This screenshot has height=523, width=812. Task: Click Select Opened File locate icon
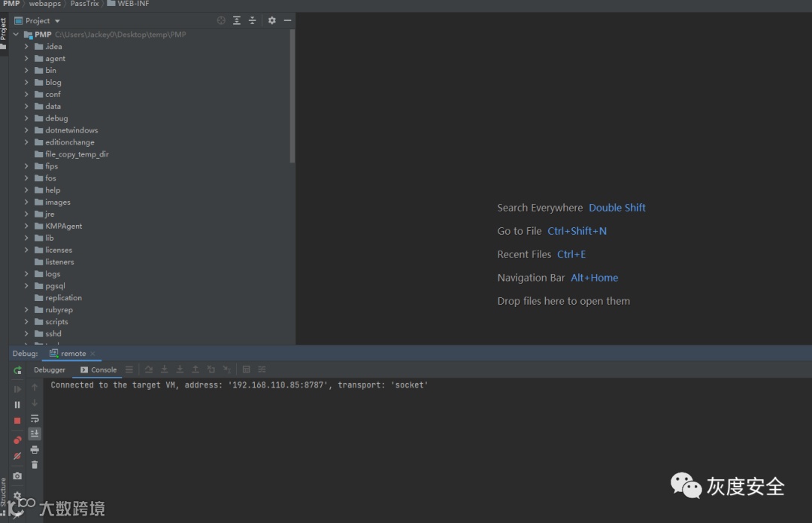[x=221, y=20]
